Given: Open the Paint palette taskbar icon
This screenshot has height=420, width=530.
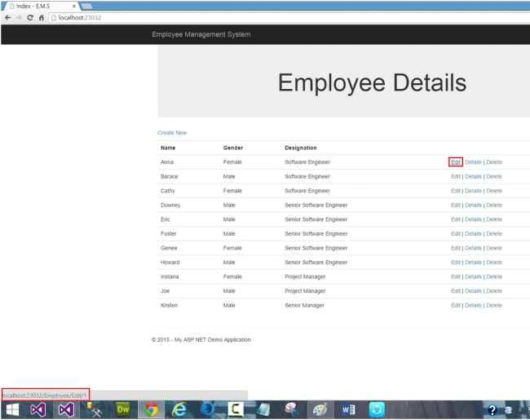Looking at the screenshot, I should (320, 410).
